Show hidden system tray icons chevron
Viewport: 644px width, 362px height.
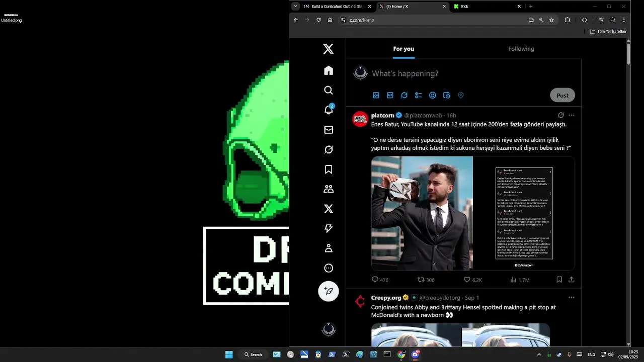click(x=539, y=354)
